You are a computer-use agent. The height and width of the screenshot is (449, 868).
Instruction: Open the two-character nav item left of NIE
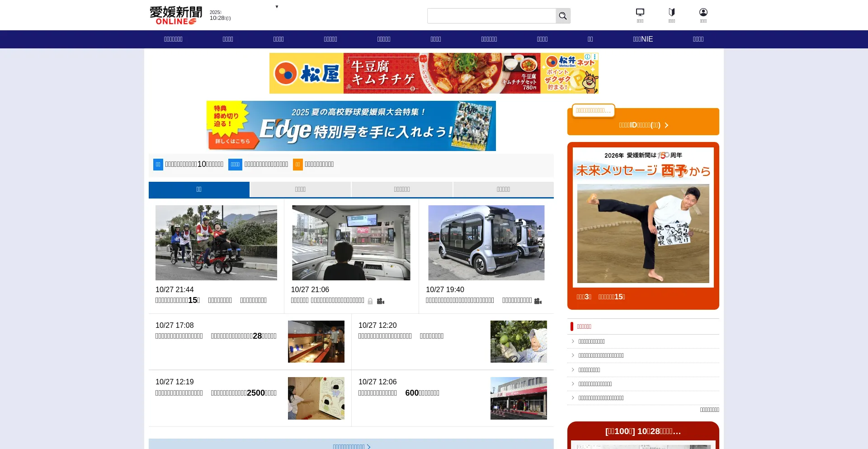[x=590, y=39]
